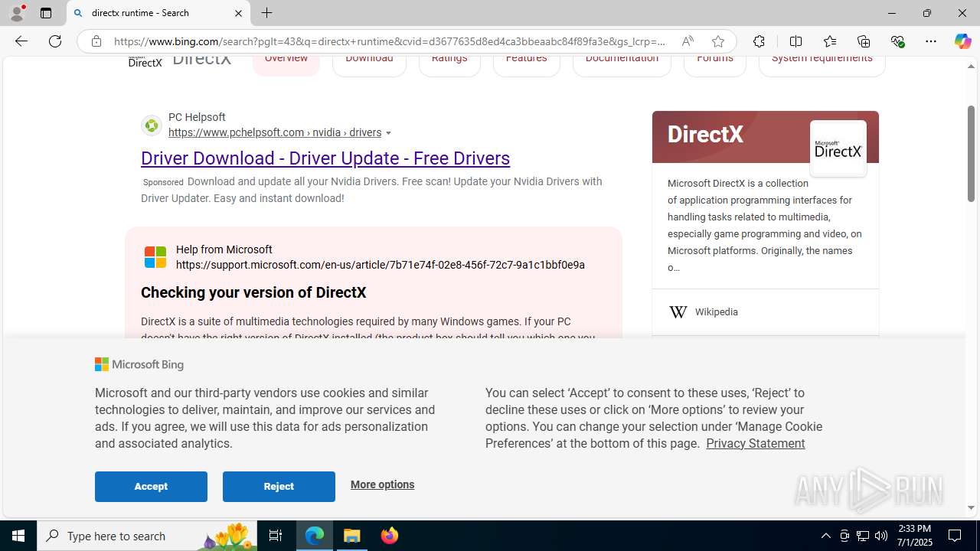Open Favorites list icon
980x551 pixels.
[829, 41]
